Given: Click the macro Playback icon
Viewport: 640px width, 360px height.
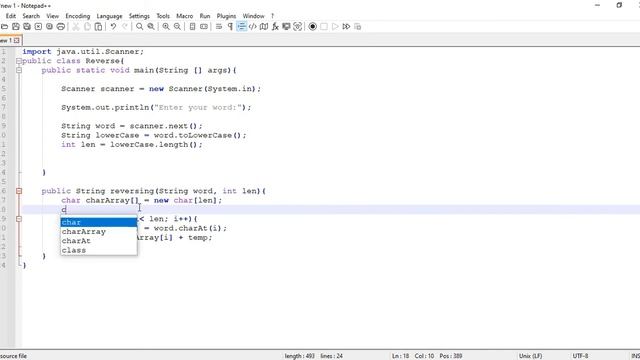Looking at the screenshot, I should [x=335, y=27].
